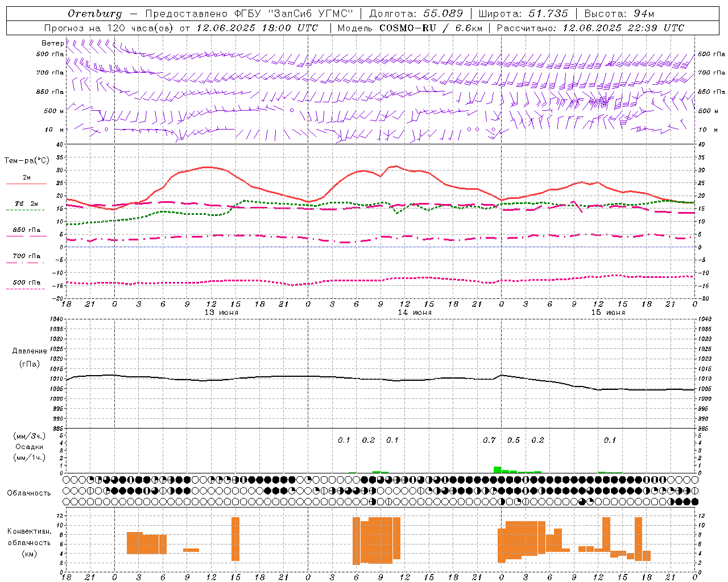The height and width of the screenshot is (582, 728).
Task: Click the Осадки label
Action: pyautogui.click(x=30, y=447)
